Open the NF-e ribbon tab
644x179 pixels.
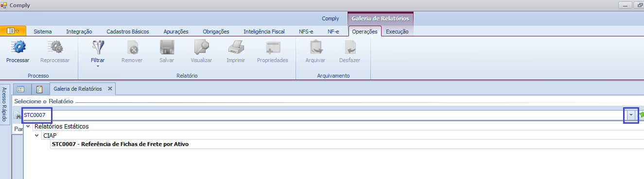click(333, 32)
